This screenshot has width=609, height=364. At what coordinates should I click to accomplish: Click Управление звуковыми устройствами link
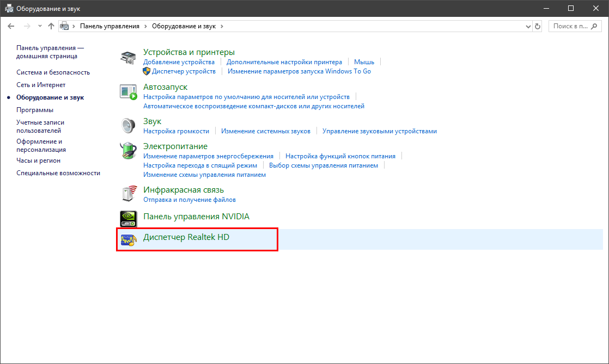[x=380, y=131]
